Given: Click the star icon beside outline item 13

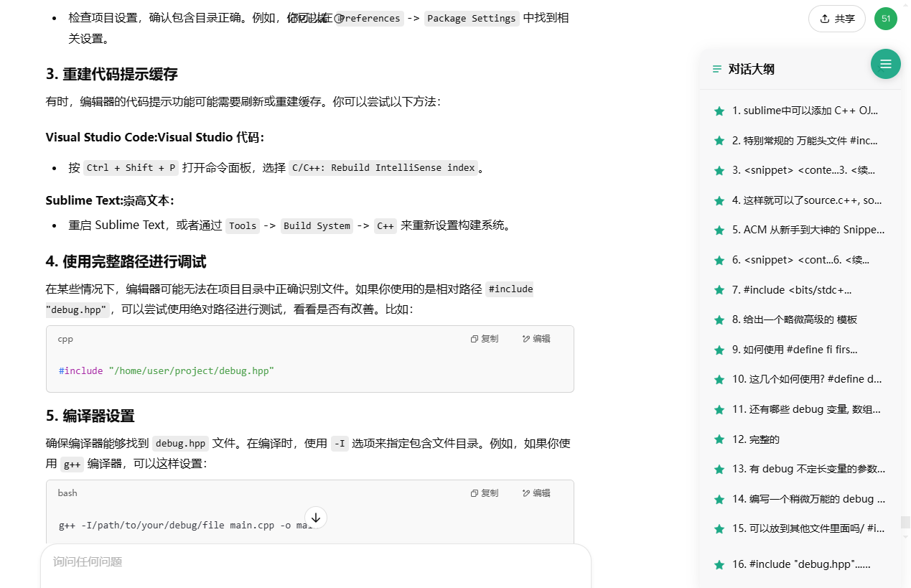Looking at the screenshot, I should pyautogui.click(x=719, y=470).
